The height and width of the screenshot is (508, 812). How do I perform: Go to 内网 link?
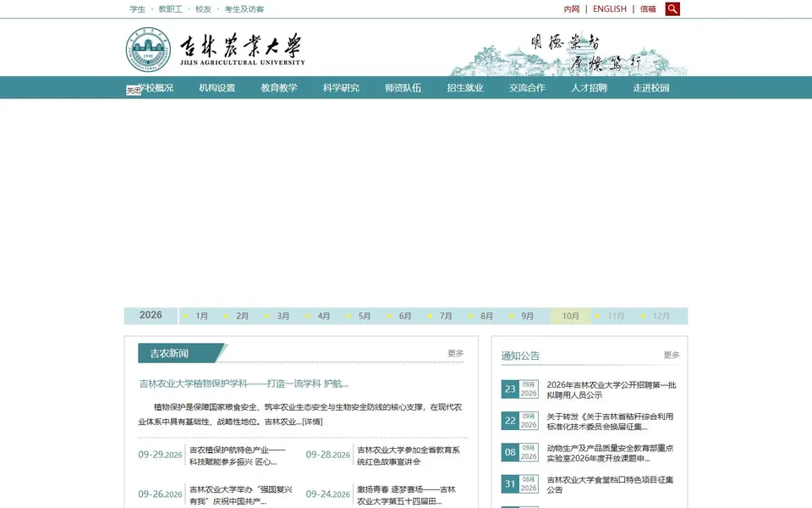[572, 8]
